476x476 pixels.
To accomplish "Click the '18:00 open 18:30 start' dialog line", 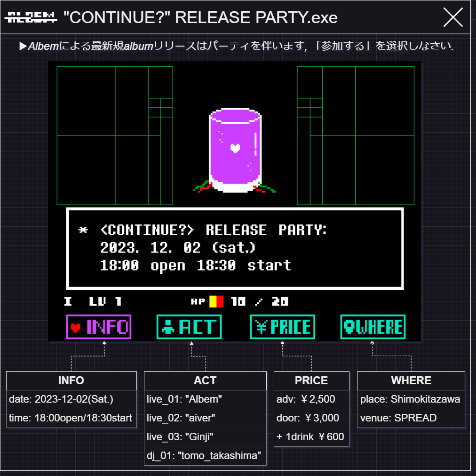I will 195,266.
